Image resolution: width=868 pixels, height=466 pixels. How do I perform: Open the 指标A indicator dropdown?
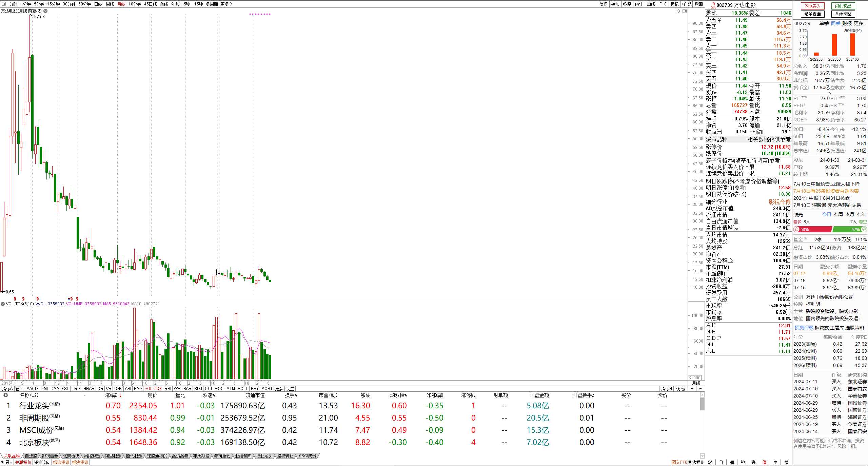(7, 389)
